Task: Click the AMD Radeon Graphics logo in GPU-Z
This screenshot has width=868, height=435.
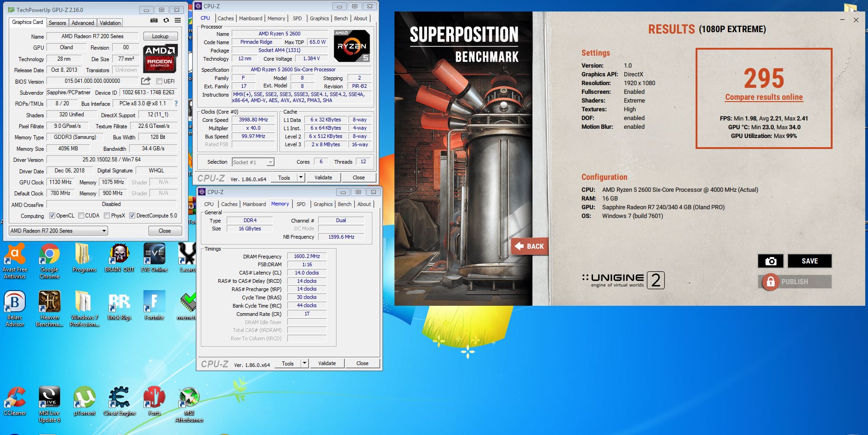Action: (x=160, y=58)
